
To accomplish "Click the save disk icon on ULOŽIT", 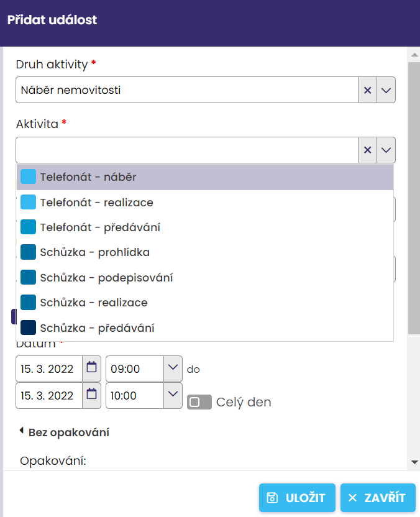I will (273, 497).
